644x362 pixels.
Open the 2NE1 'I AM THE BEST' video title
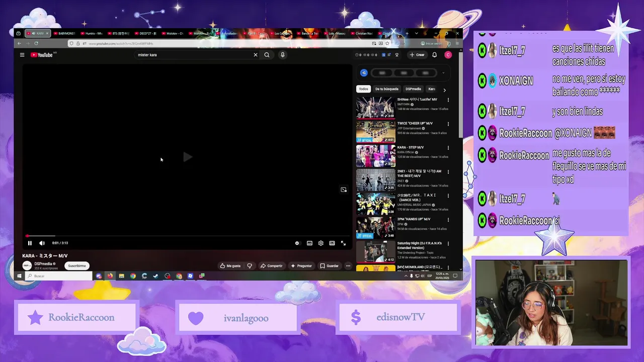[x=419, y=173]
